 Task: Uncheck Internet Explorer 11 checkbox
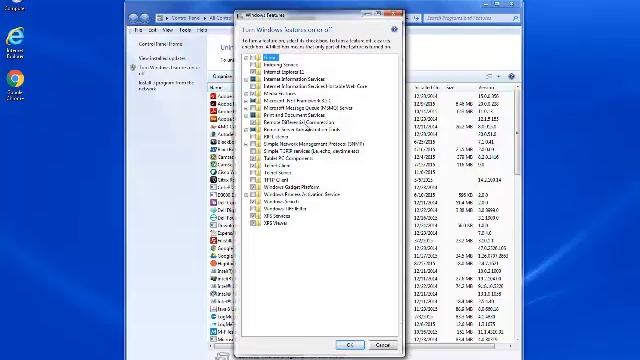(x=253, y=72)
